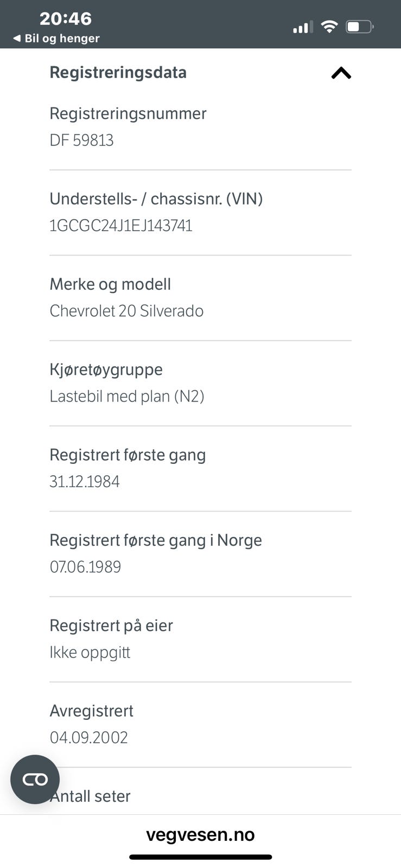Image resolution: width=401 pixels, height=868 pixels.
Task: Tap the first registration date 31.12.1984
Action: pyautogui.click(x=85, y=482)
